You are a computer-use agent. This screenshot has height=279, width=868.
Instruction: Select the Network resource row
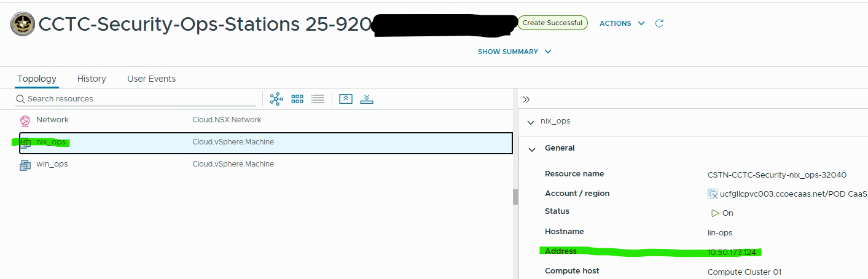(265, 120)
